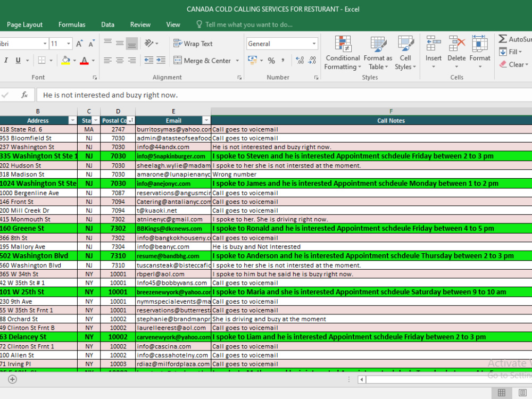Click Increase Font Size icon
The width and height of the screenshot is (532, 399).
[x=79, y=44]
